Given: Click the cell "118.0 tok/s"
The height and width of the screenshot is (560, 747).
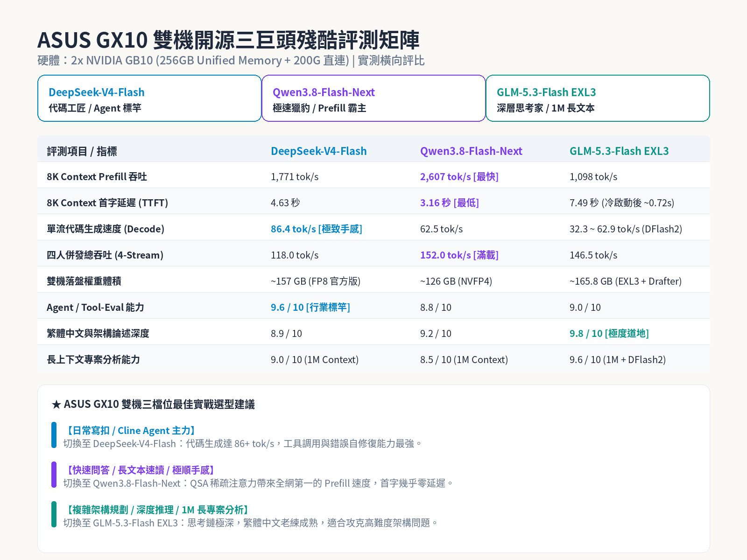Looking at the screenshot, I should [x=295, y=255].
